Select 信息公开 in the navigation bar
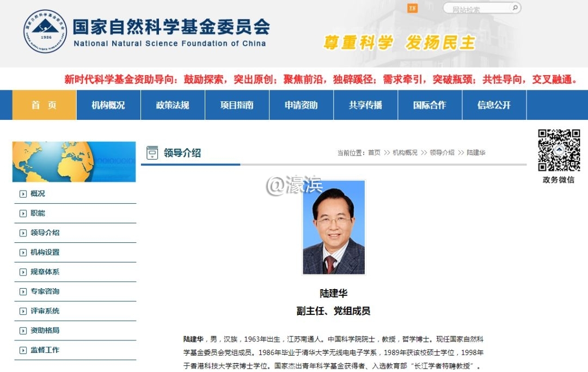Screen dimensions: 588x372 (x=494, y=105)
